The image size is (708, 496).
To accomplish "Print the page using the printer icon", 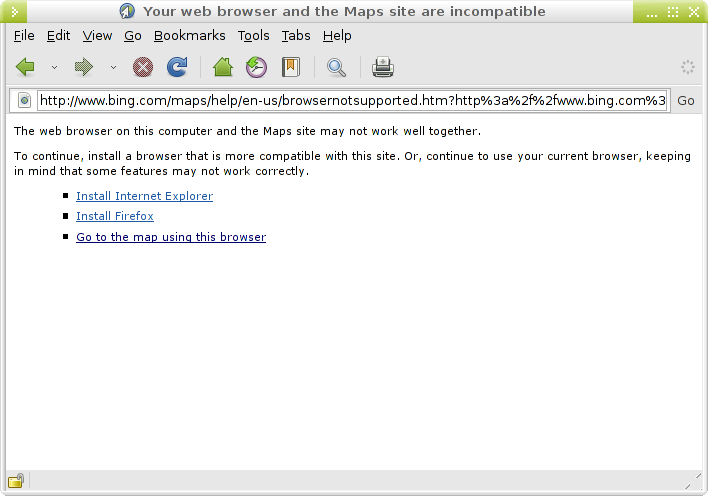I will 383,67.
